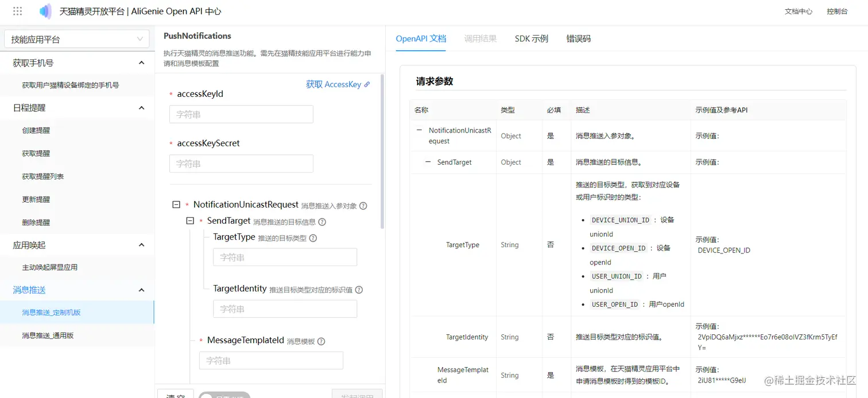Show help icon next to MessageTemplateId
Screen dimensions: 868x398
pyautogui.click(x=321, y=341)
